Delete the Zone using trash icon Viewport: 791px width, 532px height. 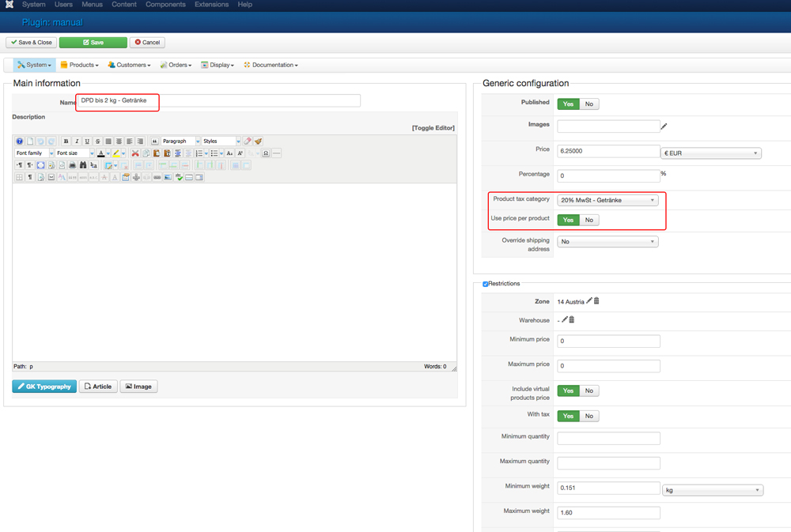[596, 300]
